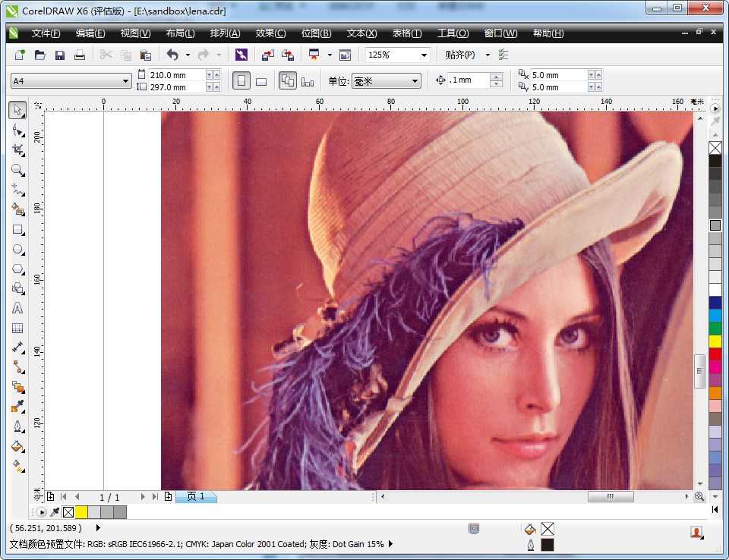Select the Interactive Fill tool
Image resolution: width=729 pixels, height=560 pixels.
coord(17,466)
